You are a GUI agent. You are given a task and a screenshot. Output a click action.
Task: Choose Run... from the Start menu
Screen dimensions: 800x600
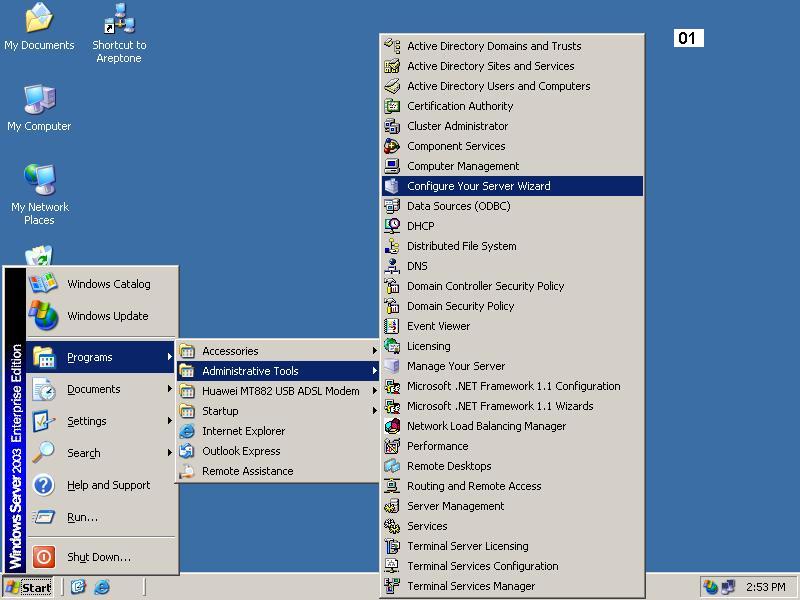[101, 517]
